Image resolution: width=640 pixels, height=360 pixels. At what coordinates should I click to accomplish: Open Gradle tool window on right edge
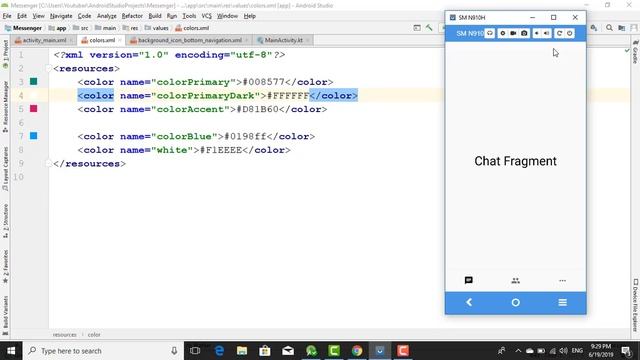635,52
